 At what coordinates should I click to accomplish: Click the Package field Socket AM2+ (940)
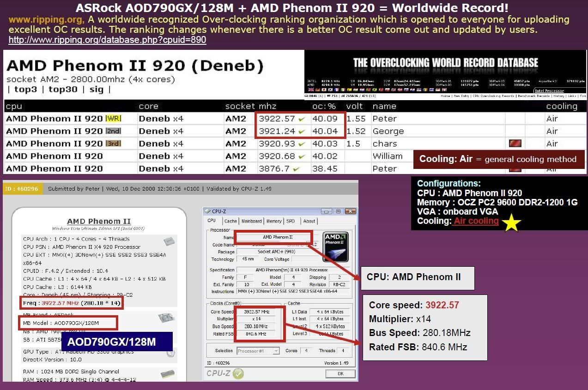277,252
